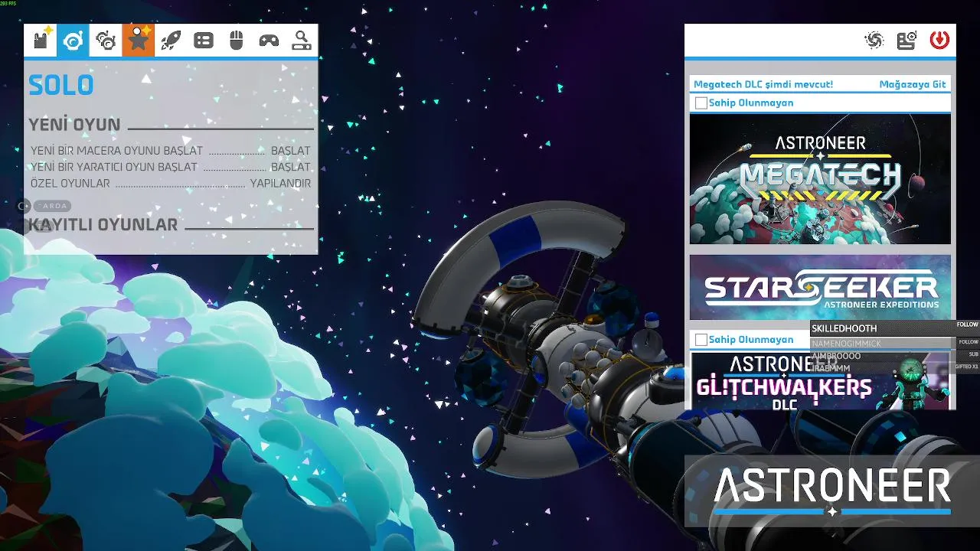Click the YENİ OYUN heading
This screenshot has height=551, width=980.
click(74, 125)
